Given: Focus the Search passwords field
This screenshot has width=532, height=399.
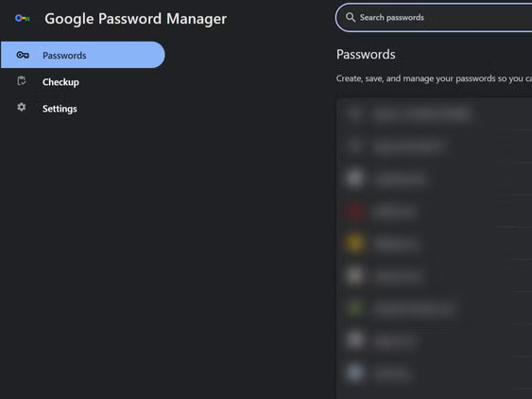Looking at the screenshot, I should click(434, 18).
